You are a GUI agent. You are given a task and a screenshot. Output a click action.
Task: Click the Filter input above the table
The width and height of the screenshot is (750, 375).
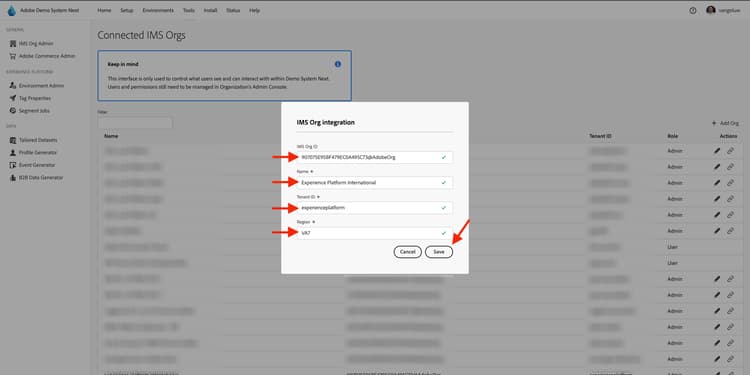click(x=135, y=123)
